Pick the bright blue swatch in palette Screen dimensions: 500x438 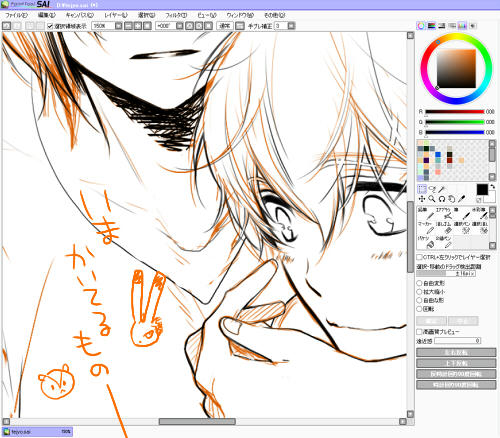(x=438, y=155)
